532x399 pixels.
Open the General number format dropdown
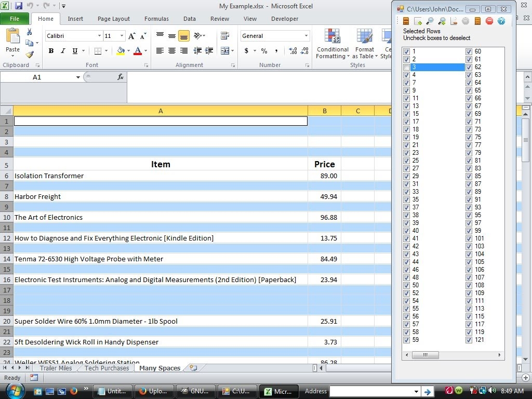tap(306, 36)
